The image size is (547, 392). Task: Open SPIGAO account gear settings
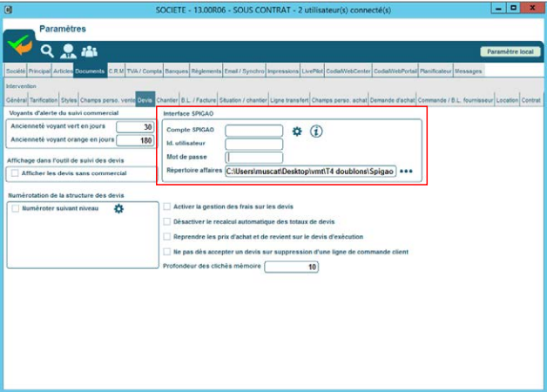pyautogui.click(x=297, y=132)
